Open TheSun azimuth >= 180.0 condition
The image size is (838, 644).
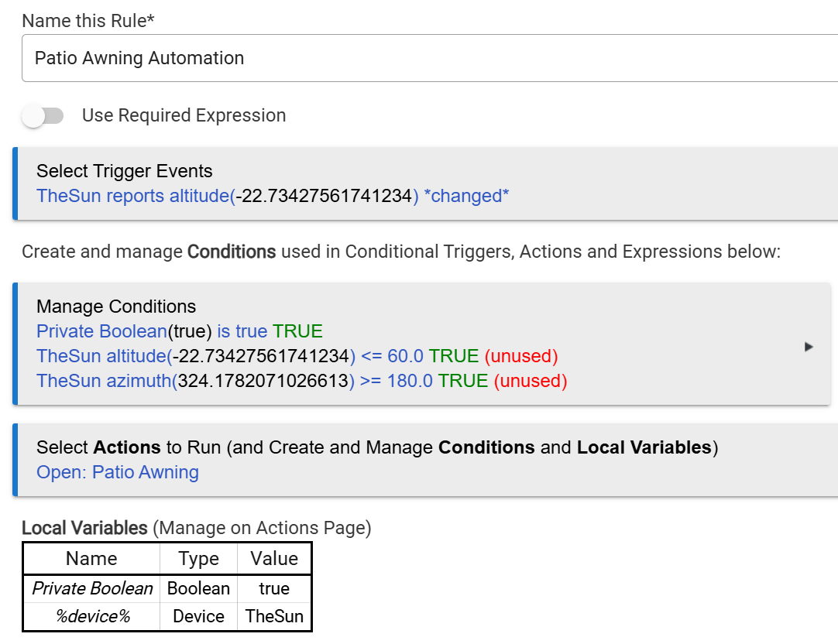(302, 381)
